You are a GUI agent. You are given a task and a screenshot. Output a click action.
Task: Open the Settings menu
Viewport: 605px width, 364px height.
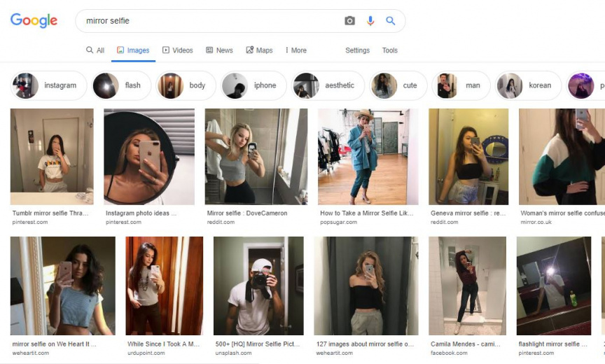[357, 50]
